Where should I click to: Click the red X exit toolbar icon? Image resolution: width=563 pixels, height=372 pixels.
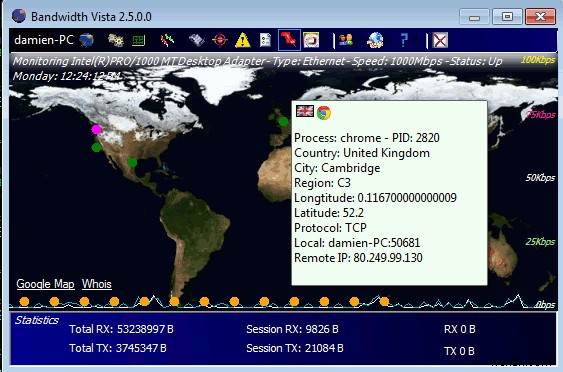440,40
